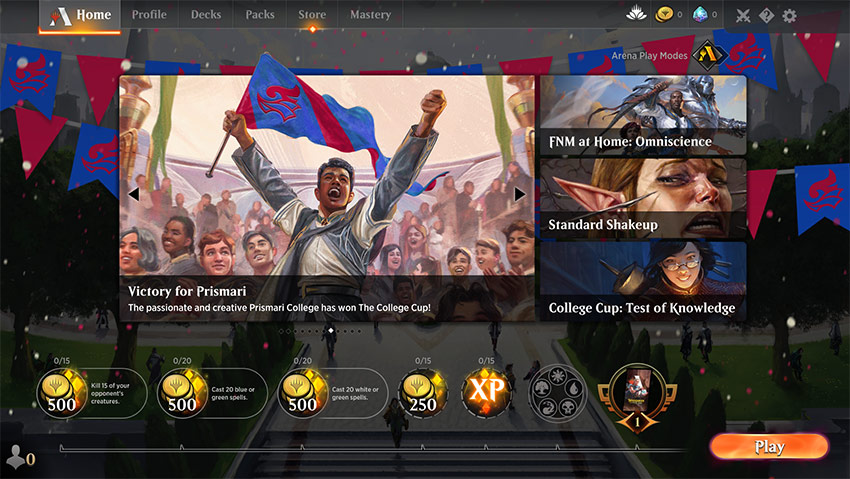The width and height of the screenshot is (850, 479).
Task: Click the five mana color wheel icon
Action: 558,392
